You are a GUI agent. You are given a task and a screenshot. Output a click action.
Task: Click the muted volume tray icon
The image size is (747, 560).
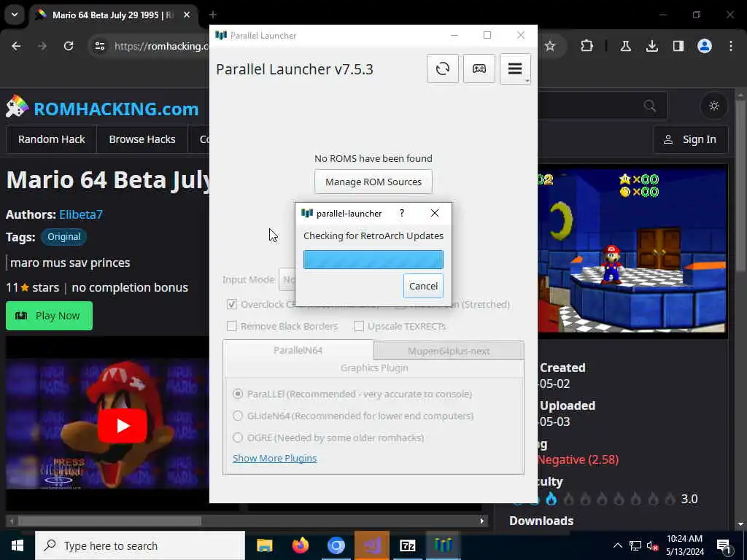point(652,545)
